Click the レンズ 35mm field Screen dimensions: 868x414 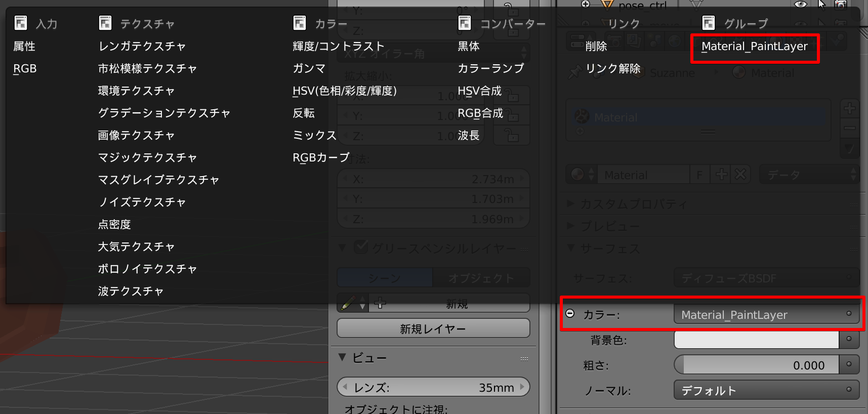click(433, 387)
